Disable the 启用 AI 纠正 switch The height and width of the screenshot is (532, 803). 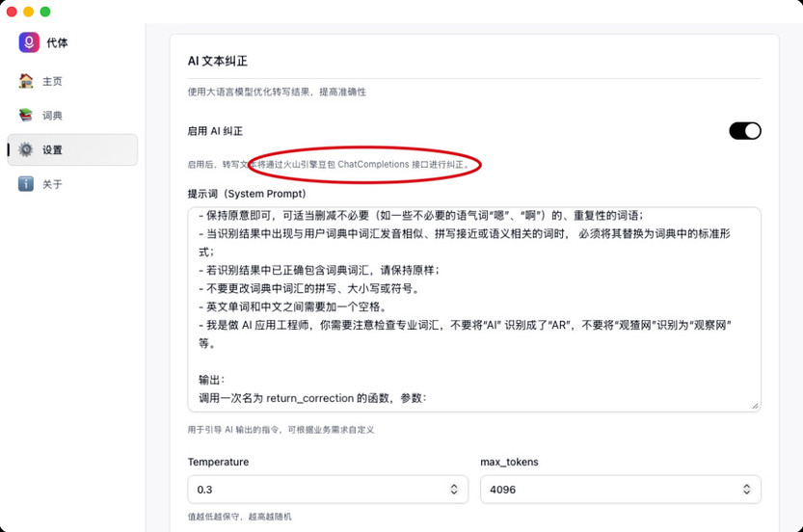(x=745, y=131)
